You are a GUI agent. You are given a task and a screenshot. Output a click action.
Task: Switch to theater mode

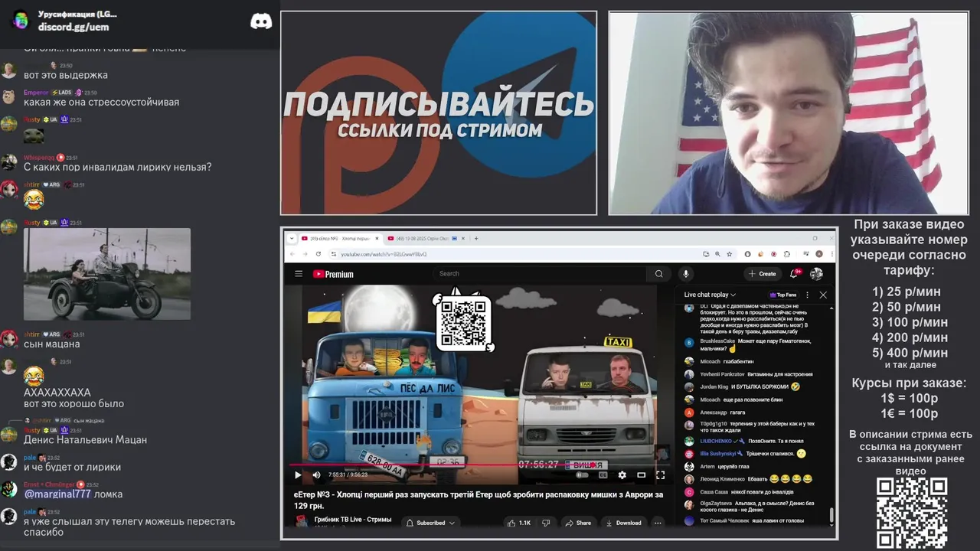[641, 474]
